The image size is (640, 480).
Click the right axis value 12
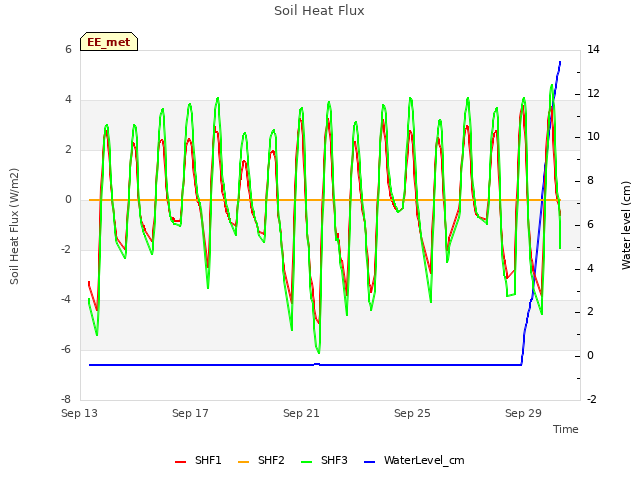tap(593, 93)
